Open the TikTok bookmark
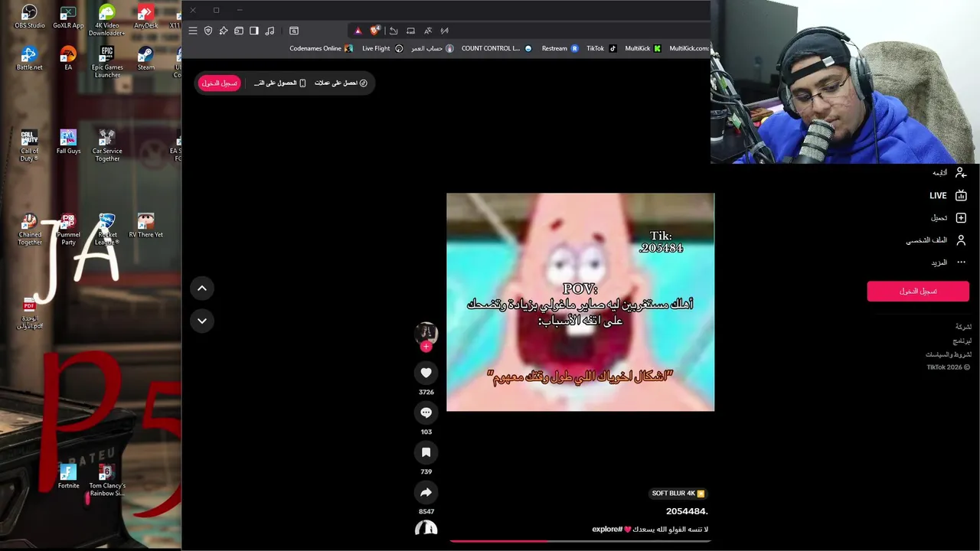Viewport: 980px width, 551px height. (x=601, y=48)
